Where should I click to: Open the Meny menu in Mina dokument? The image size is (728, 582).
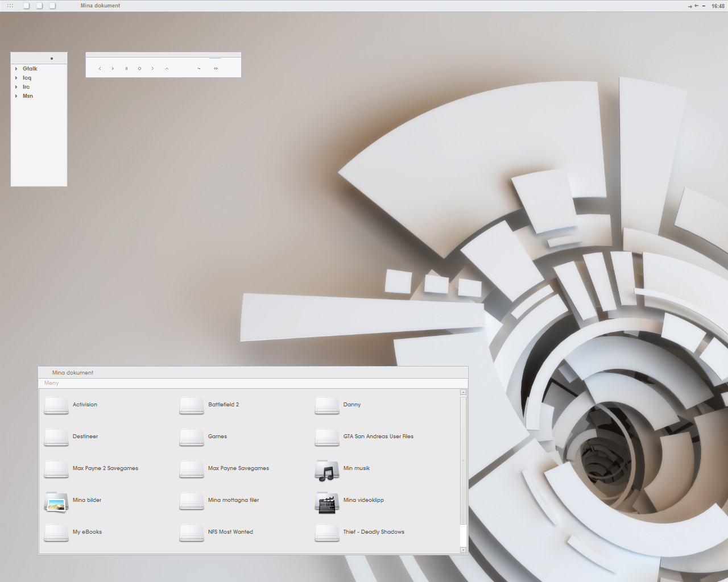[x=51, y=383]
